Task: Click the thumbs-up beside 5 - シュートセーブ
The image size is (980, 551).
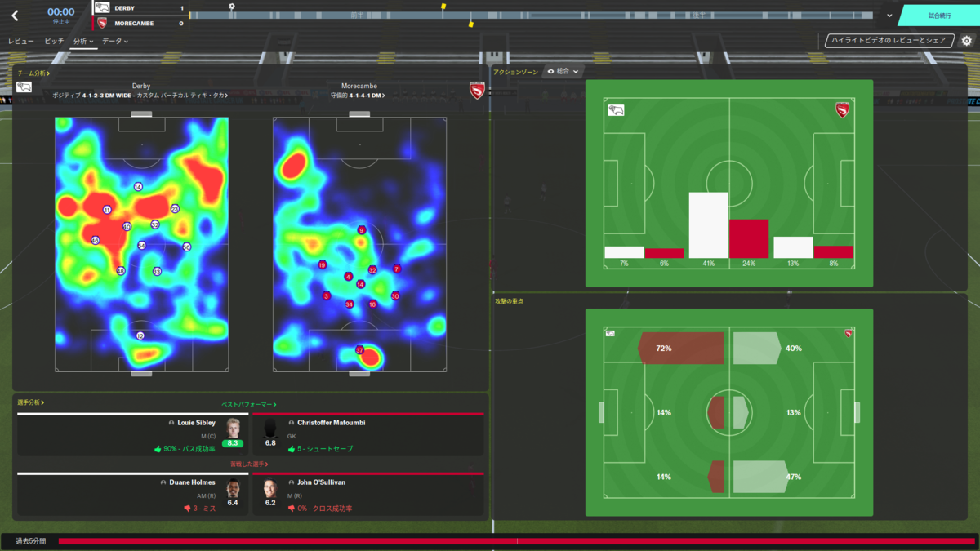Action: click(x=292, y=449)
